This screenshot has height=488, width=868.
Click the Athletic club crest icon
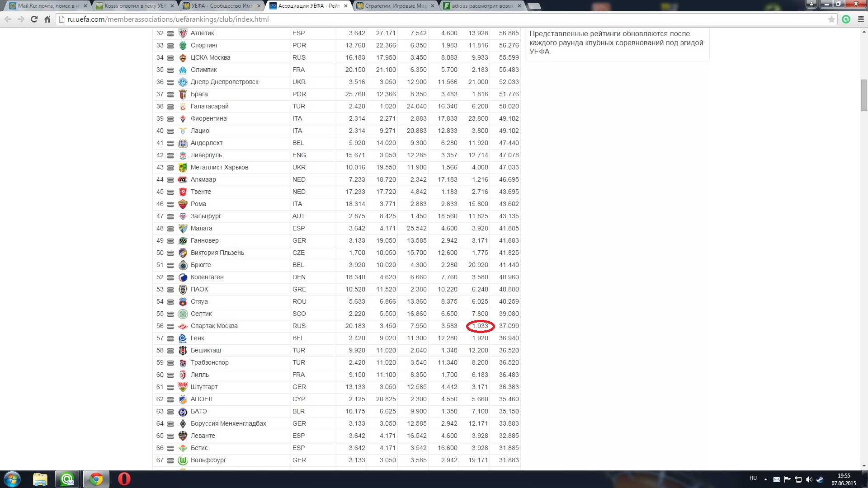click(x=183, y=33)
